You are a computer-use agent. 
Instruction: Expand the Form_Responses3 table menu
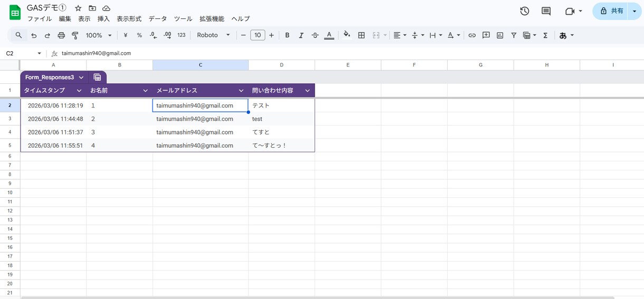81,77
